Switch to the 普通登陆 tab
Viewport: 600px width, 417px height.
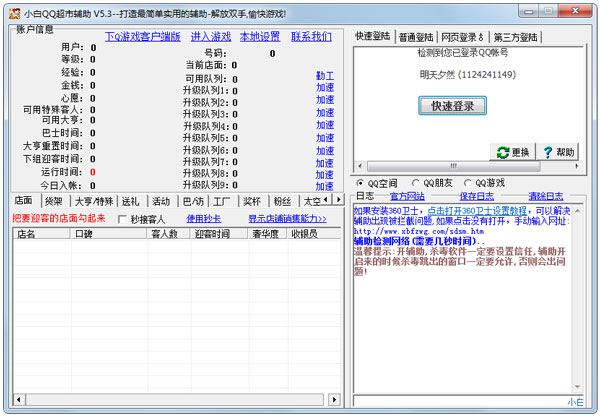click(x=416, y=37)
